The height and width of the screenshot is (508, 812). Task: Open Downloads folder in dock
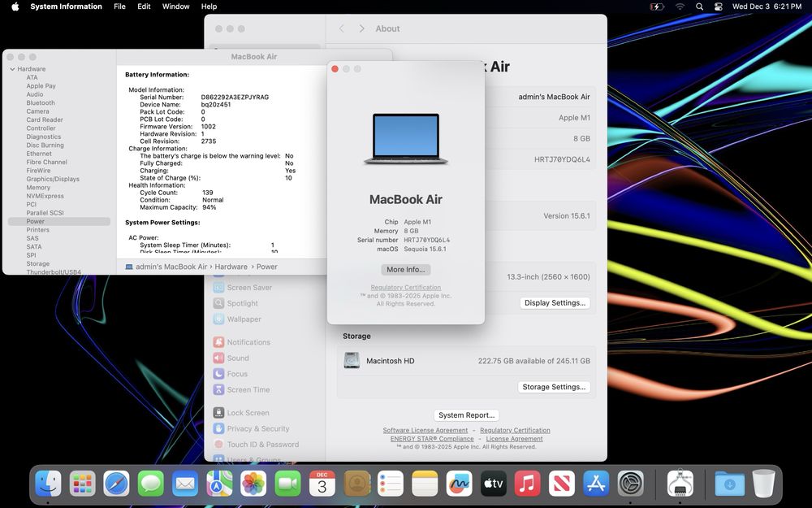[729, 484]
